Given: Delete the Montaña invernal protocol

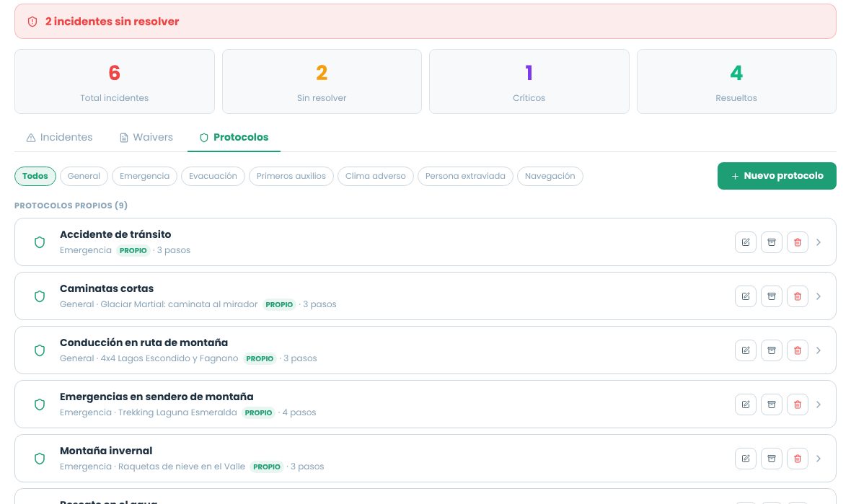Looking at the screenshot, I should coord(797,459).
